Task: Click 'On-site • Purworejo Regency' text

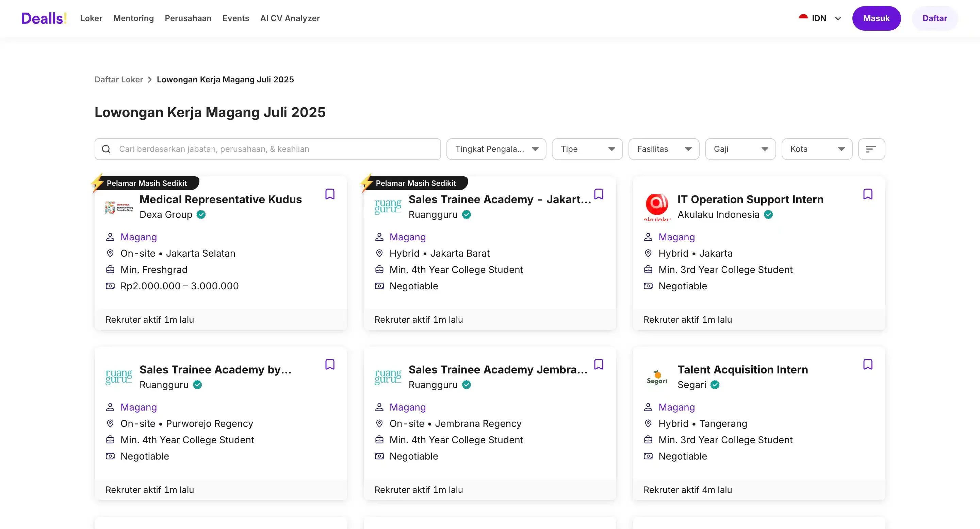Action: 187,423
